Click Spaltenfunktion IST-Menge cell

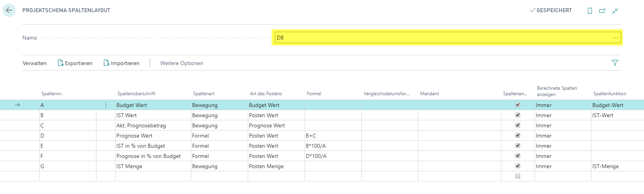[617, 166]
